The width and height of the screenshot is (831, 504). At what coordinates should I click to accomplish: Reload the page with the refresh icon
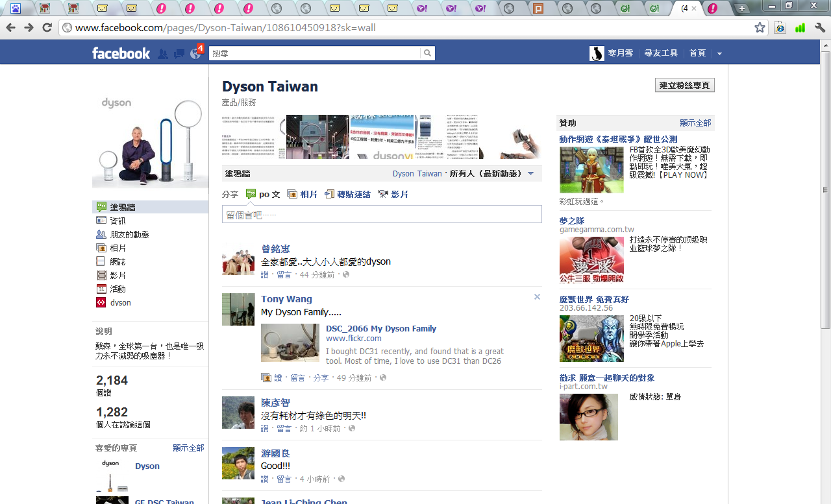[47, 28]
